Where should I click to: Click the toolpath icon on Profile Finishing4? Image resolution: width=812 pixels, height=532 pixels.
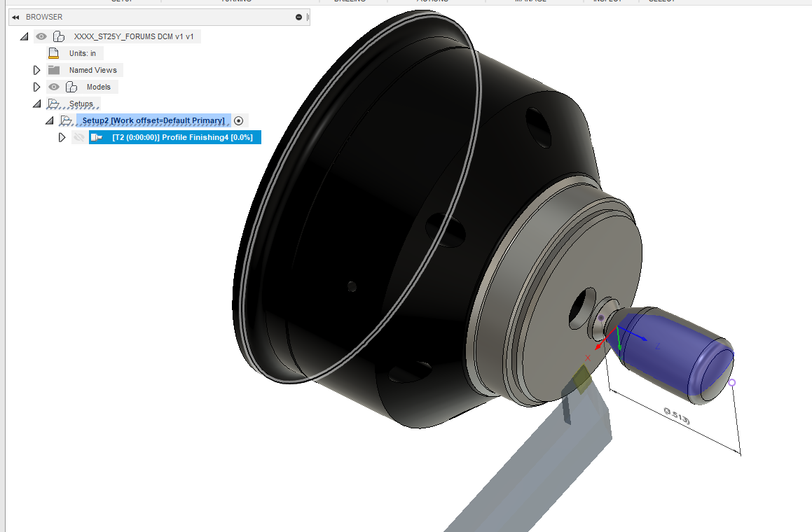pos(98,137)
